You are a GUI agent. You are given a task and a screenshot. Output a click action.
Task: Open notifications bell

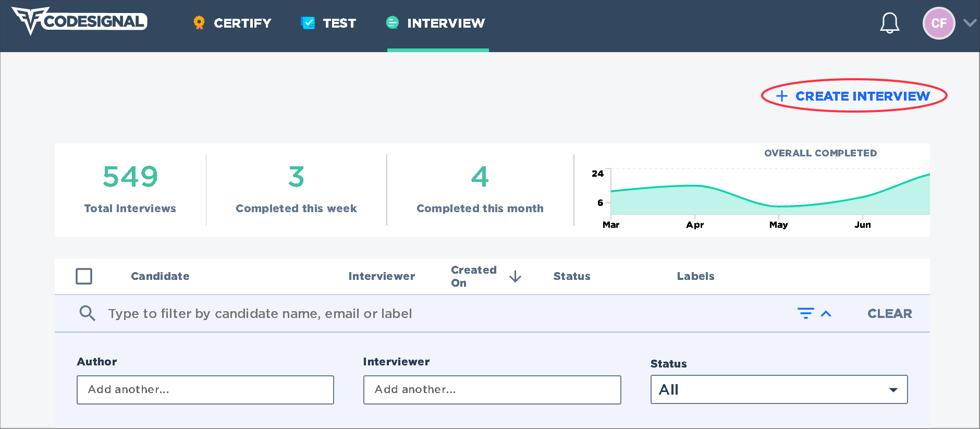click(x=889, y=23)
